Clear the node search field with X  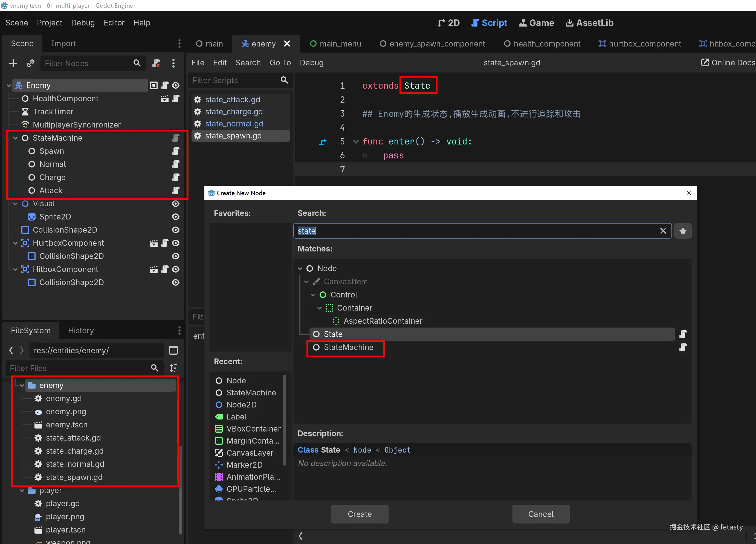click(x=663, y=231)
